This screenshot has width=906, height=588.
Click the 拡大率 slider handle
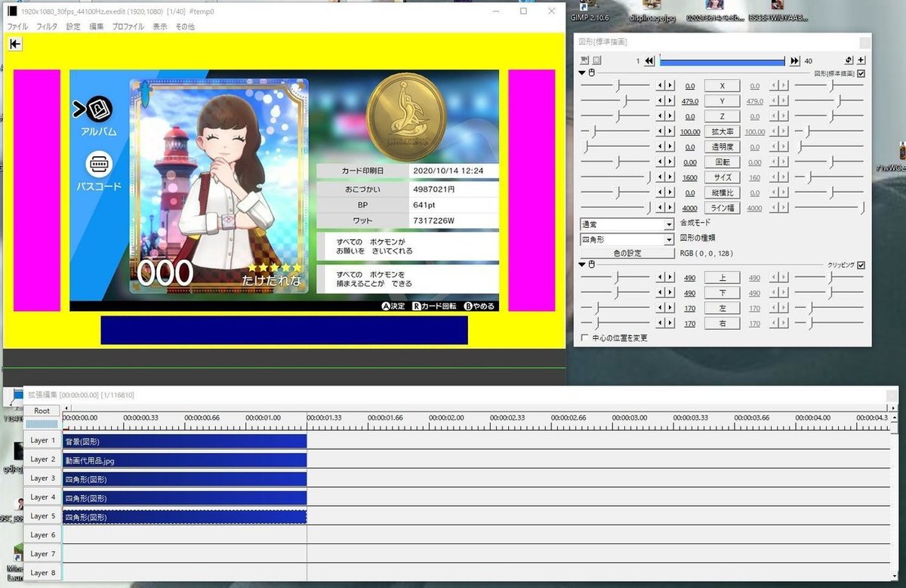coord(593,131)
